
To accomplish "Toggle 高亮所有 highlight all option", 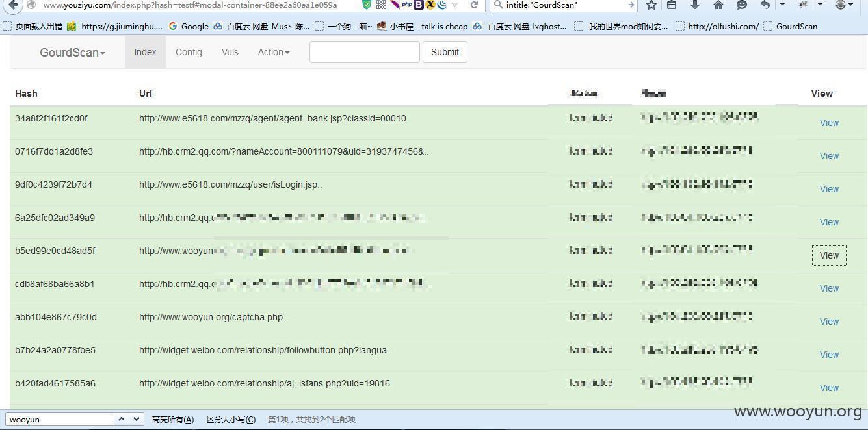I will (172, 419).
